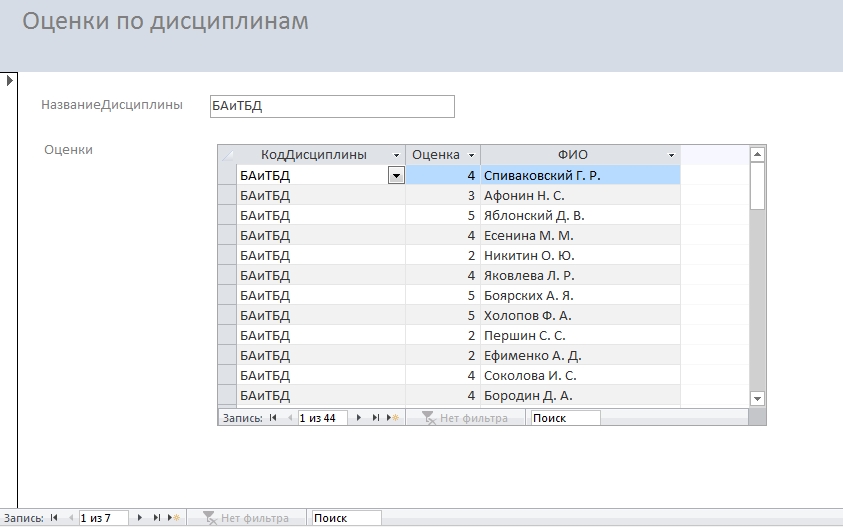This screenshot has height=527, width=843.
Task: Jump to last discipline record in main form
Action: pos(157,518)
